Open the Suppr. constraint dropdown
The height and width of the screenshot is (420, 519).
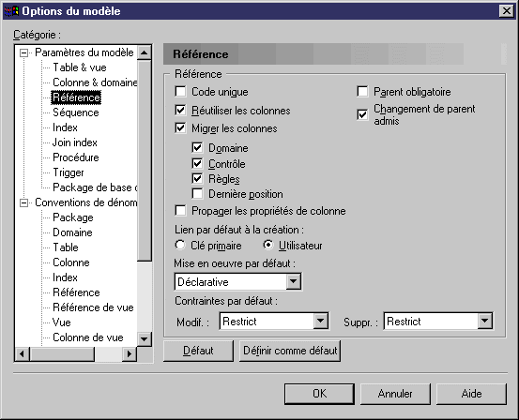(x=484, y=321)
